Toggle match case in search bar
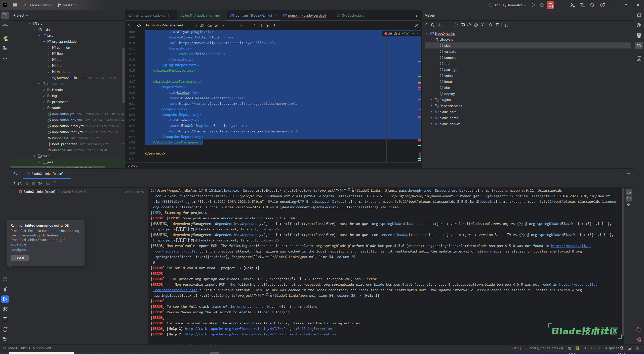Image resolution: width=644 pixels, height=354 pixels. click(209, 25)
